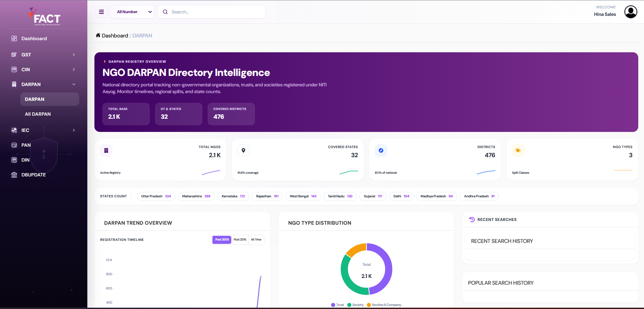The height and width of the screenshot is (309, 644).
Task: Click the Recent Searches history icon
Action: (472, 220)
